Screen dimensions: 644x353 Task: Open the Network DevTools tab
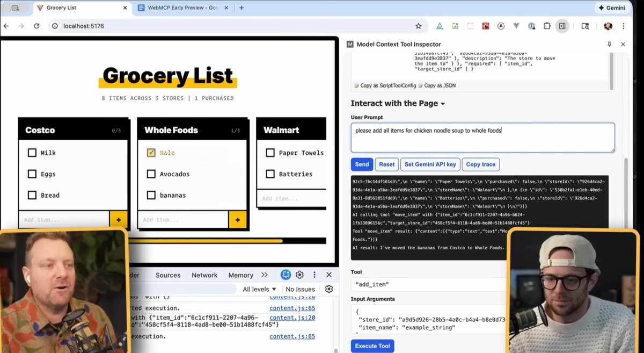[x=204, y=275]
